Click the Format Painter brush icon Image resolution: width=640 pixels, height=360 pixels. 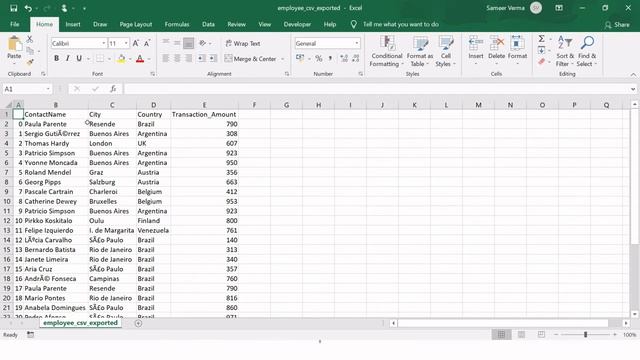[x=30, y=62]
